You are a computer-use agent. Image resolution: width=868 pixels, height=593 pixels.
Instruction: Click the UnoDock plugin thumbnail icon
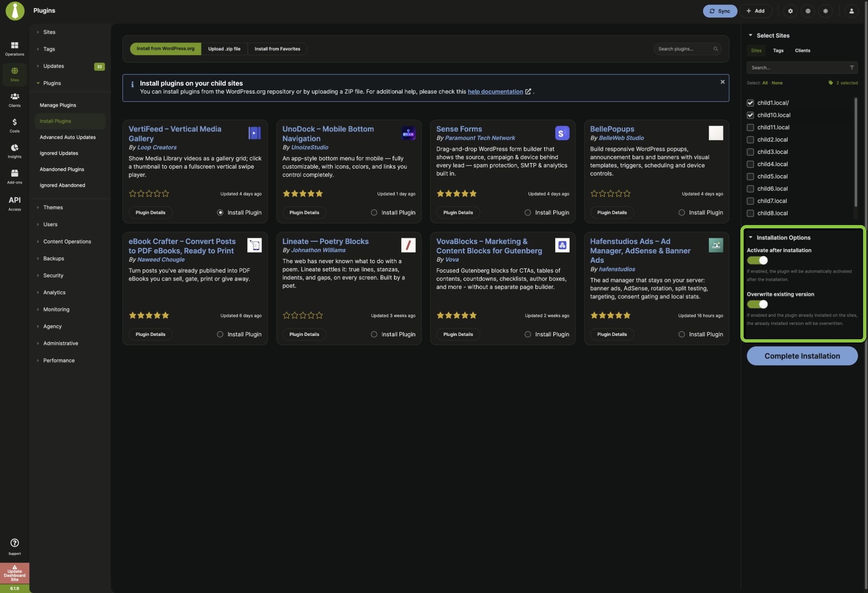[x=408, y=133]
